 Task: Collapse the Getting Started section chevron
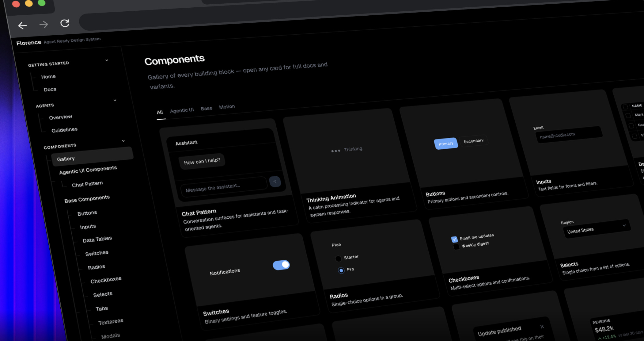(107, 60)
